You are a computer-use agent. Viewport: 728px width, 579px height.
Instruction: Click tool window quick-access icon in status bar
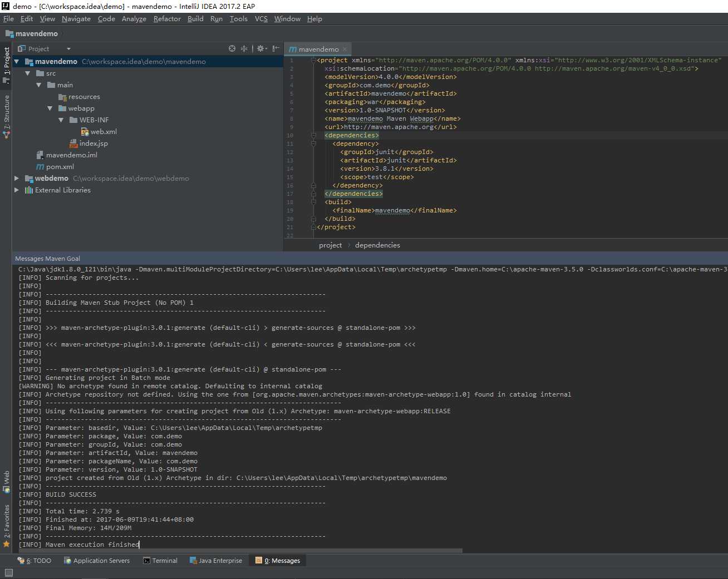point(8,573)
